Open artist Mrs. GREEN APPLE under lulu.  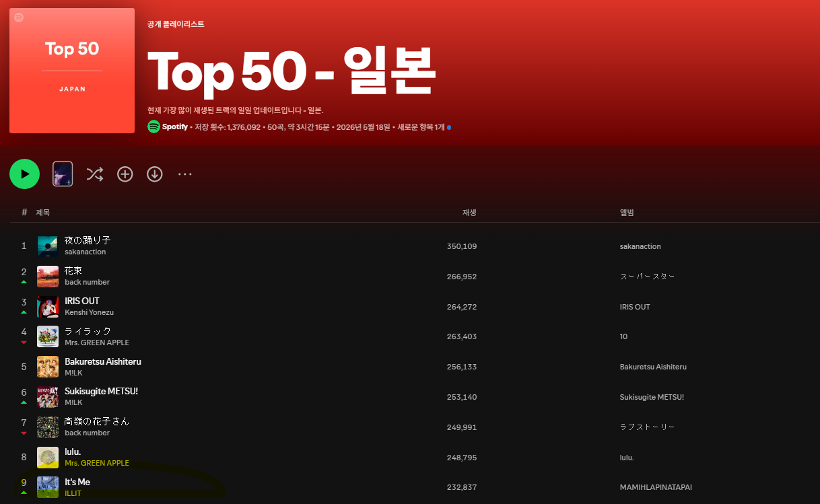tap(97, 463)
